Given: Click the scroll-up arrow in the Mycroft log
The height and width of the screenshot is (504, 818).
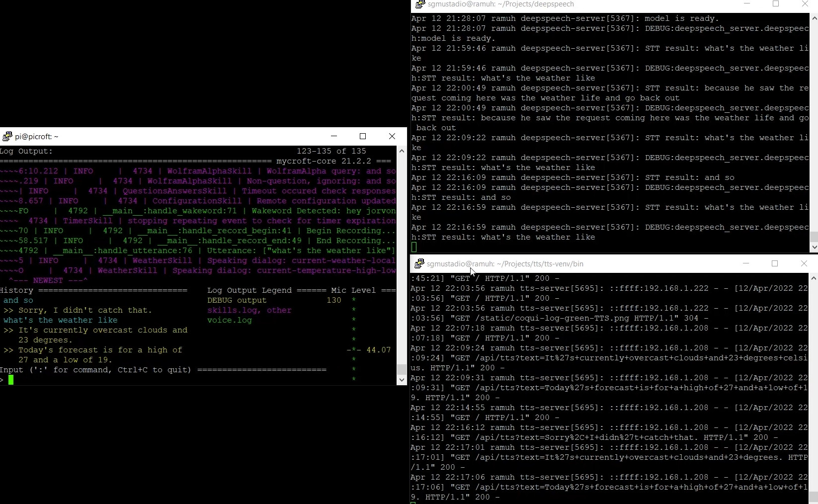Looking at the screenshot, I should coord(402,152).
